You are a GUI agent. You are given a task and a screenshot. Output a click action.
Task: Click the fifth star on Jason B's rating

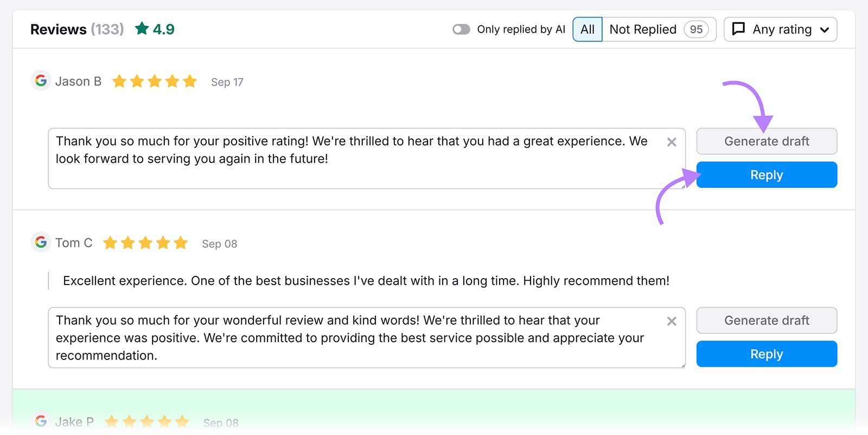pos(190,81)
